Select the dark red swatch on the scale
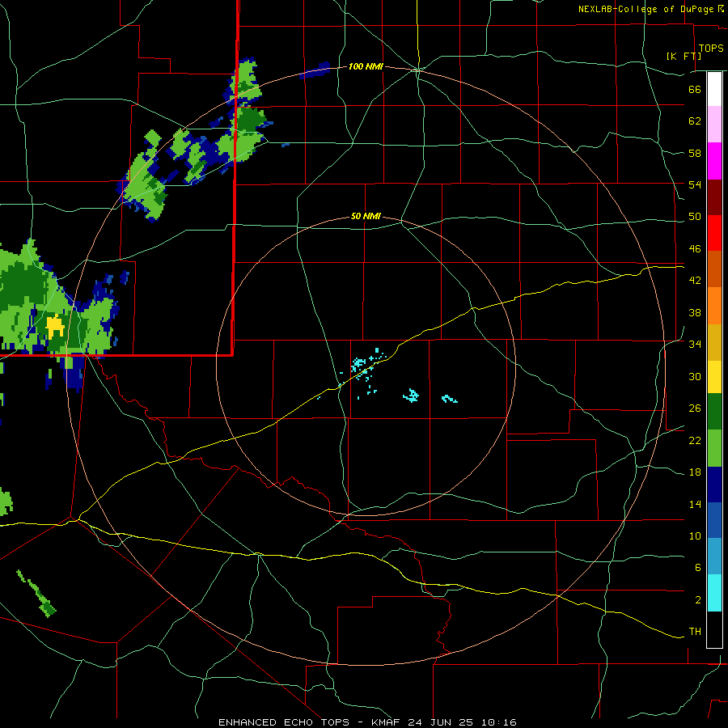 point(714,197)
